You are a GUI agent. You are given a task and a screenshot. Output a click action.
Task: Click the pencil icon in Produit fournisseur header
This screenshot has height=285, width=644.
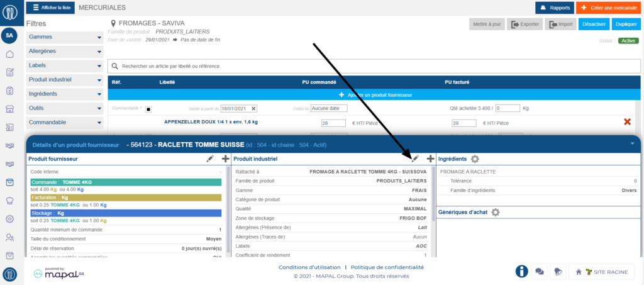tap(210, 159)
